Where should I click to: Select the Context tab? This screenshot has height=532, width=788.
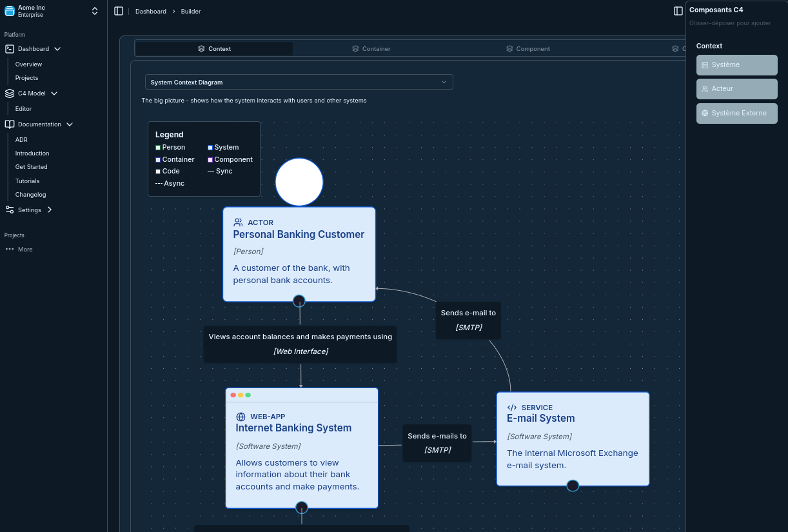pos(214,49)
